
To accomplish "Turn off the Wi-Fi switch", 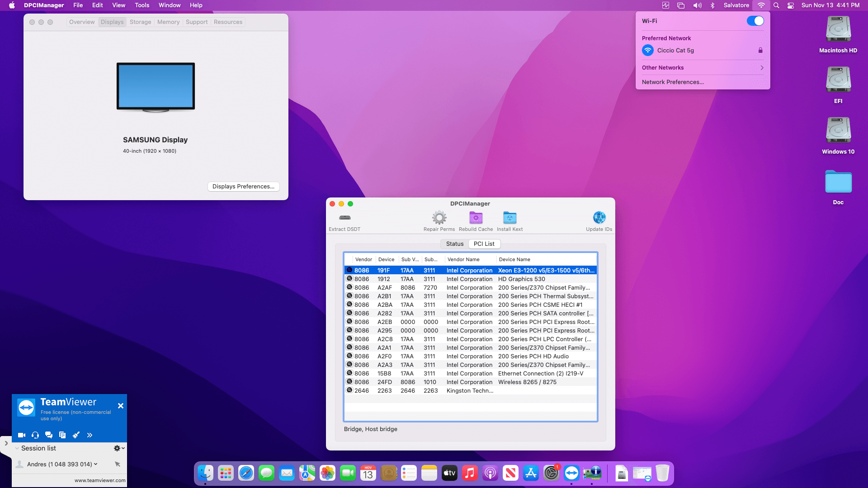I will click(755, 21).
